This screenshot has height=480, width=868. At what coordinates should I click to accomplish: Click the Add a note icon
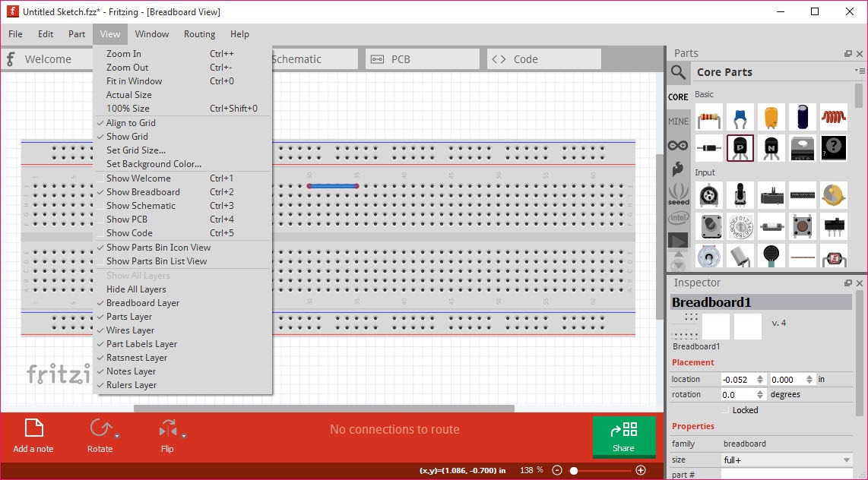[33, 428]
